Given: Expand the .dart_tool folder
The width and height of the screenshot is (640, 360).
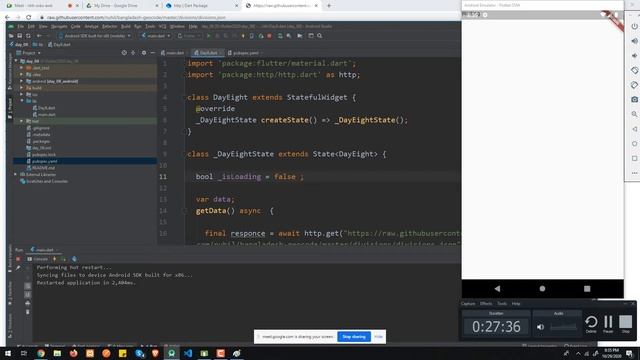Looking at the screenshot, I should 22,68.
